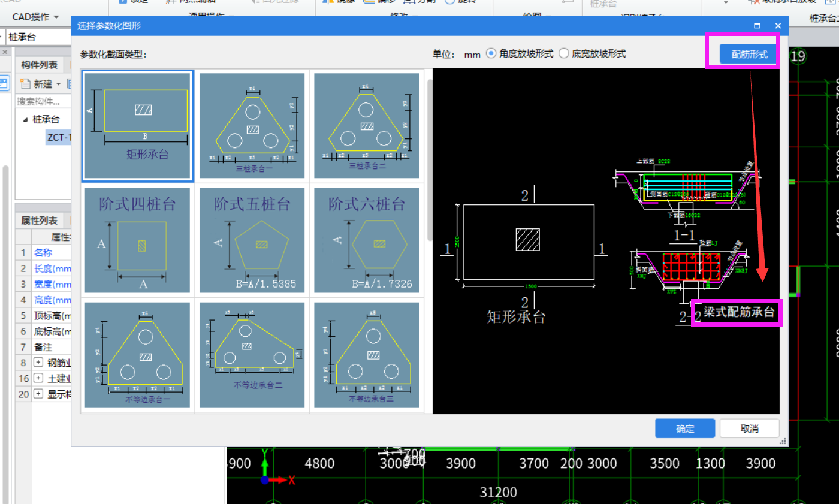Collapse the 桩承台 tree node
839x504 pixels.
click(25, 120)
